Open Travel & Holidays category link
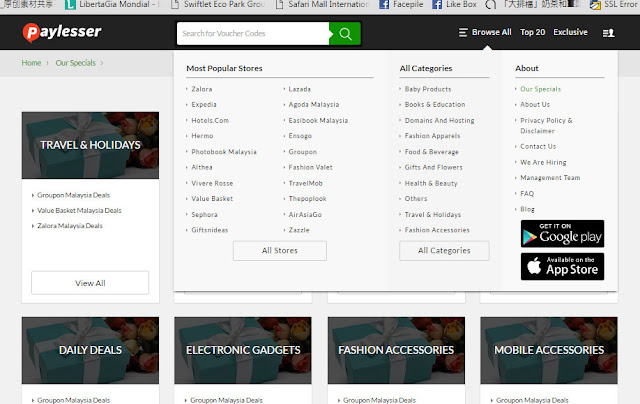The image size is (640, 404). pos(433,215)
